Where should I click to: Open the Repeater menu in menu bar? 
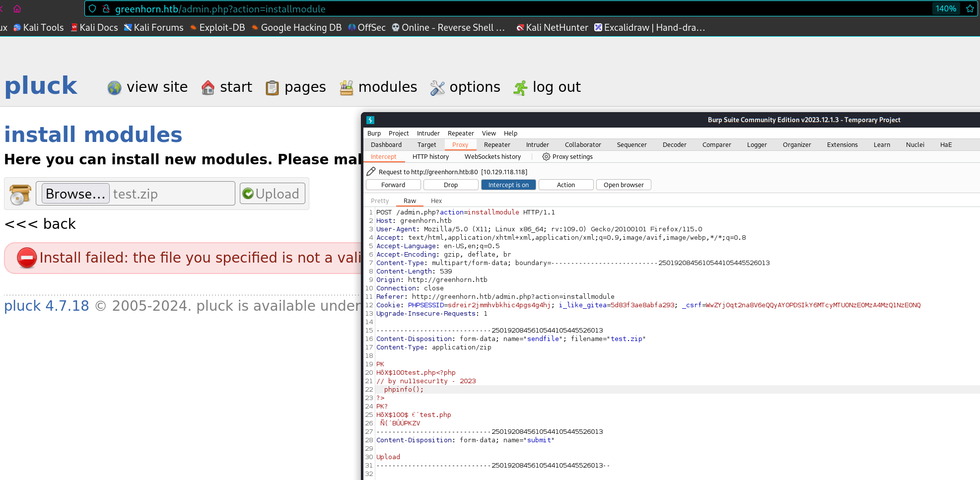pyautogui.click(x=461, y=133)
